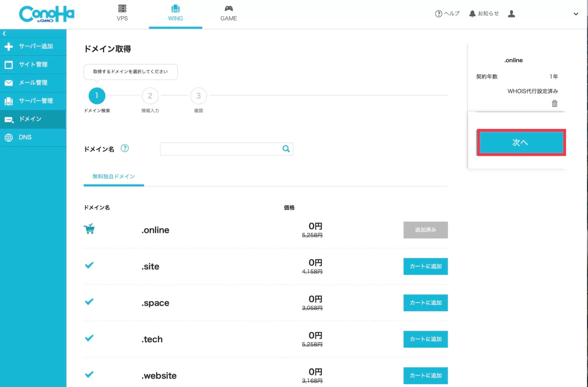
Task: Select ドメイン in the sidebar
Action: click(x=33, y=119)
